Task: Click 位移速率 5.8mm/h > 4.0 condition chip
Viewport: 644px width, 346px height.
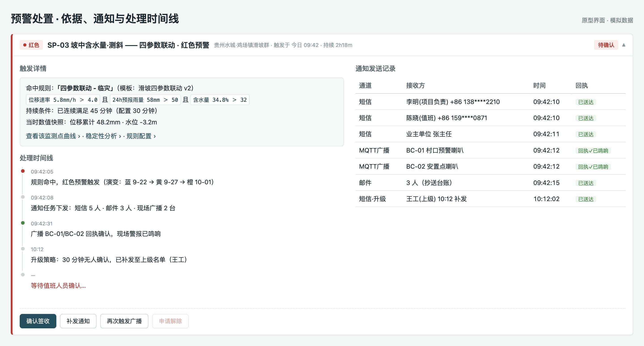Action: pos(63,100)
